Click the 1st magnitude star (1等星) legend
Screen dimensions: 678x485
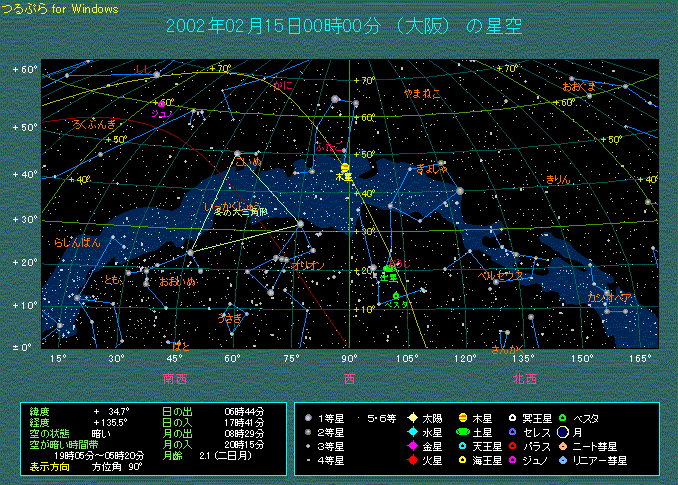310,417
